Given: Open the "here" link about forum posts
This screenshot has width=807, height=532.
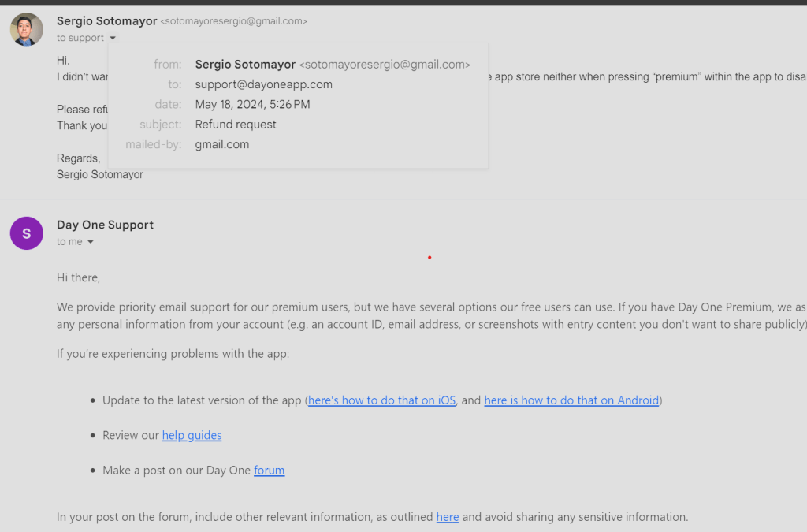Looking at the screenshot, I should (447, 517).
